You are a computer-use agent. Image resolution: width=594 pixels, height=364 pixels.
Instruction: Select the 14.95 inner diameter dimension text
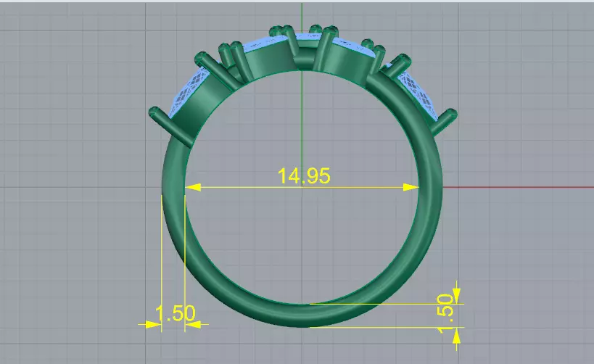pyautogui.click(x=304, y=175)
